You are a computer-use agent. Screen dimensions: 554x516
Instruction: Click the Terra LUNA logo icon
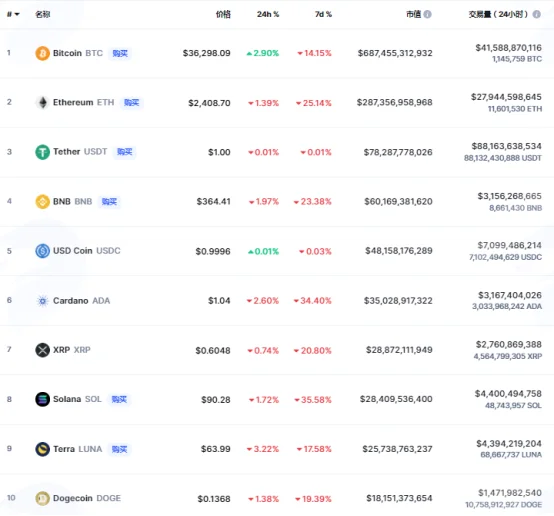point(42,449)
